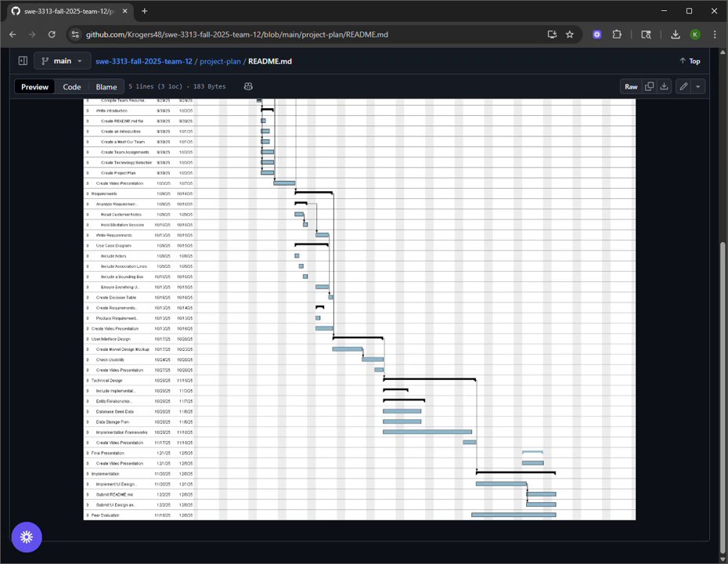Click the 'Create Decision Table' row text

(x=116, y=298)
